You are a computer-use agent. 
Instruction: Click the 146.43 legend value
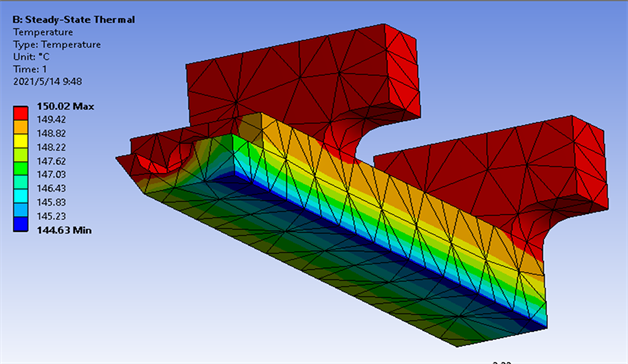click(x=51, y=189)
